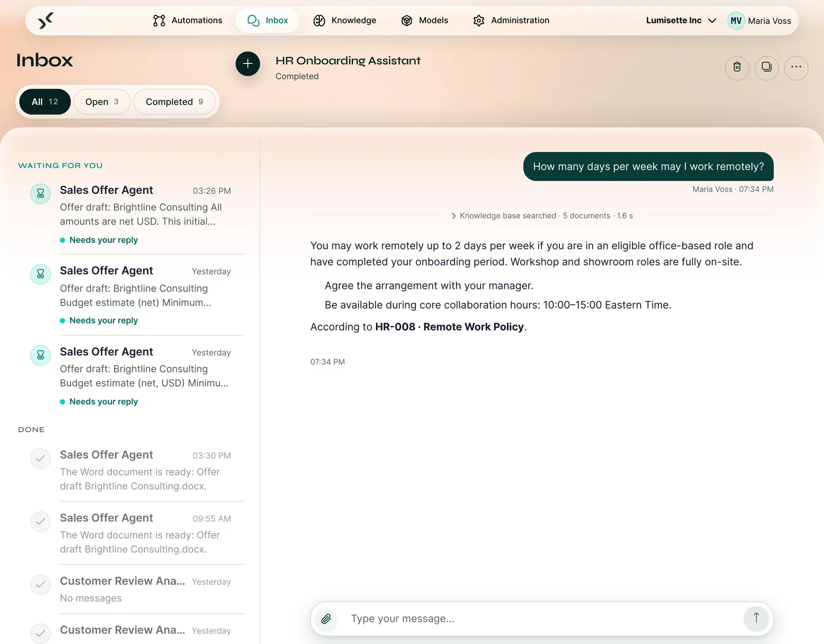The width and height of the screenshot is (824, 644).
Task: Send the message with the arrow button
Action: coord(756,618)
